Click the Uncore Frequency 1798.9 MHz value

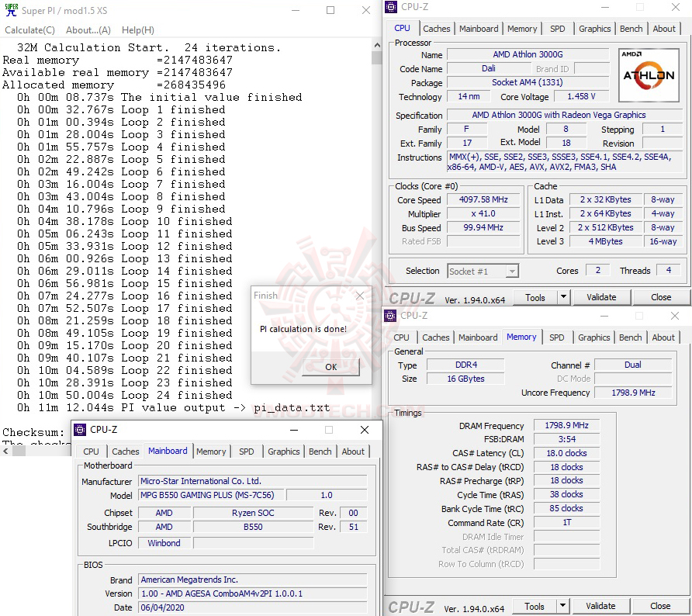tap(633, 393)
